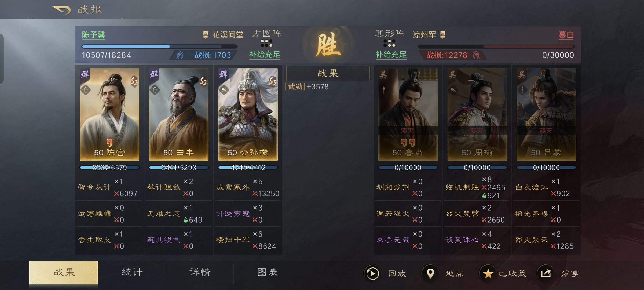Play the battle replay (回放)
Image resolution: width=644 pixels, height=290 pixels.
pyautogui.click(x=372, y=273)
